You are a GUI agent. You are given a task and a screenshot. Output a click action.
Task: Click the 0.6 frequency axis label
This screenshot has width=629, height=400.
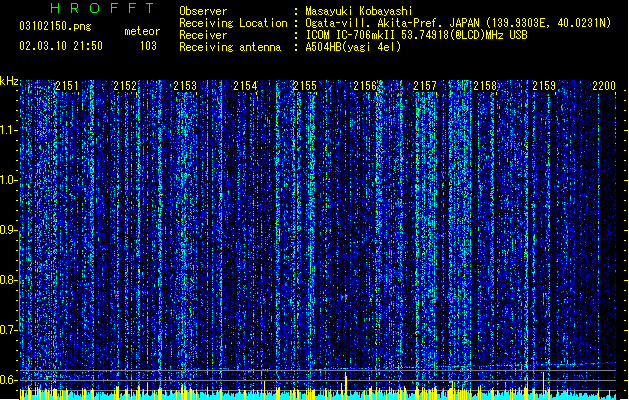[8, 380]
